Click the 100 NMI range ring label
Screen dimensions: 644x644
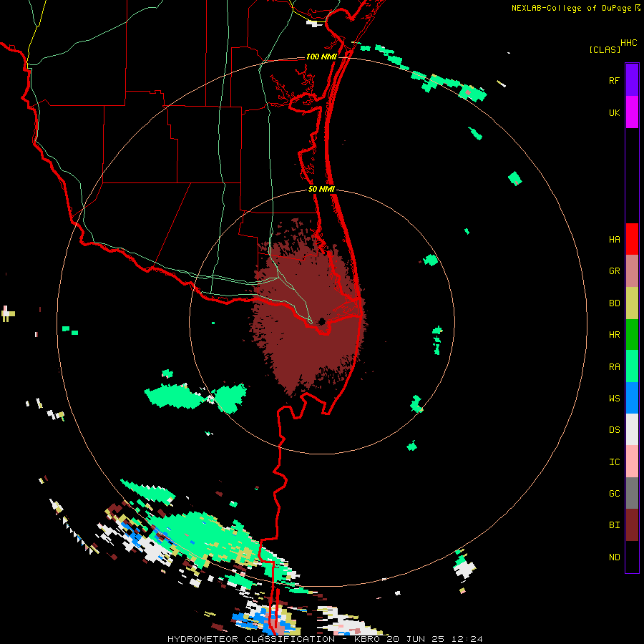coord(321,57)
